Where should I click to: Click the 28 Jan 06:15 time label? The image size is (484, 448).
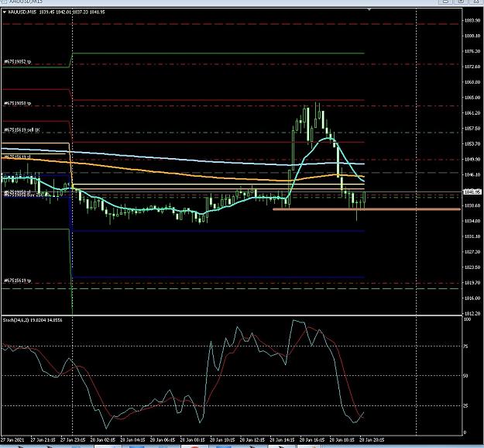click(163, 439)
